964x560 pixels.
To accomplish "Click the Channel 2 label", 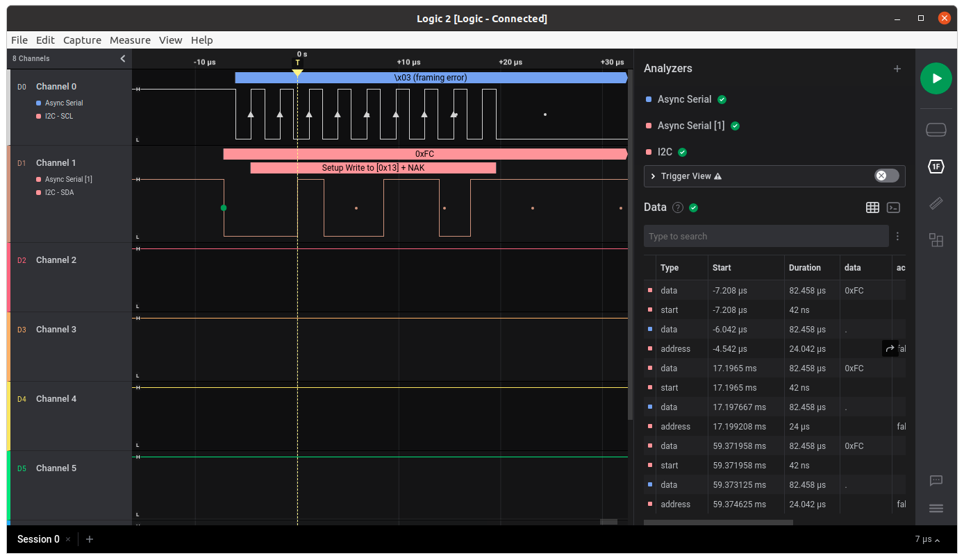I will coord(56,260).
